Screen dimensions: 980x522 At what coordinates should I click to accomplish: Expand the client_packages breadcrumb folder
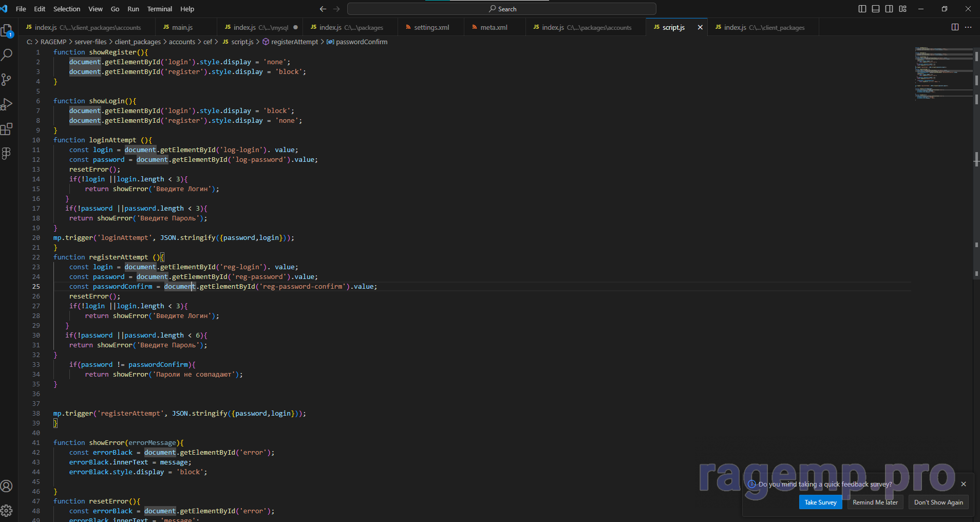(137, 42)
